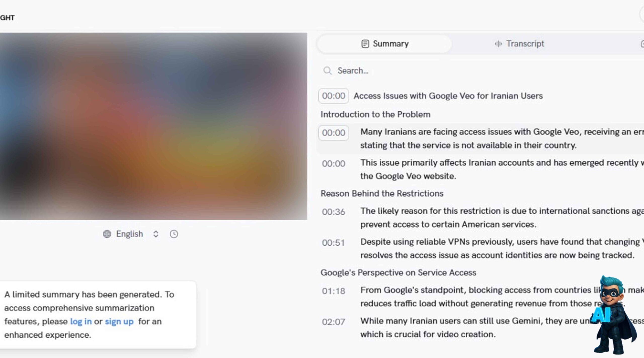Jump to the 01:18 timestamp

(x=334, y=291)
